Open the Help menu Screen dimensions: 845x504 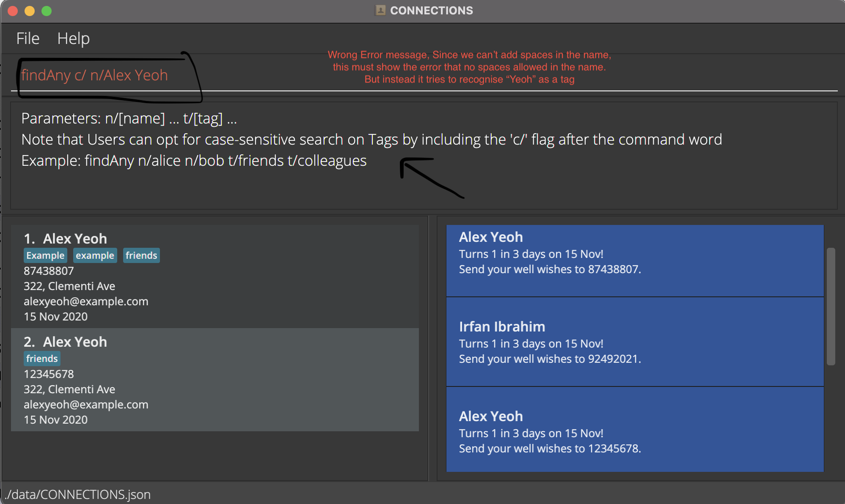pyautogui.click(x=73, y=38)
